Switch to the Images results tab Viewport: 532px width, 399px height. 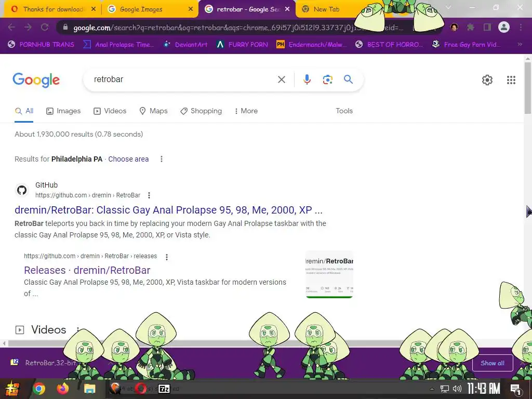[63, 111]
